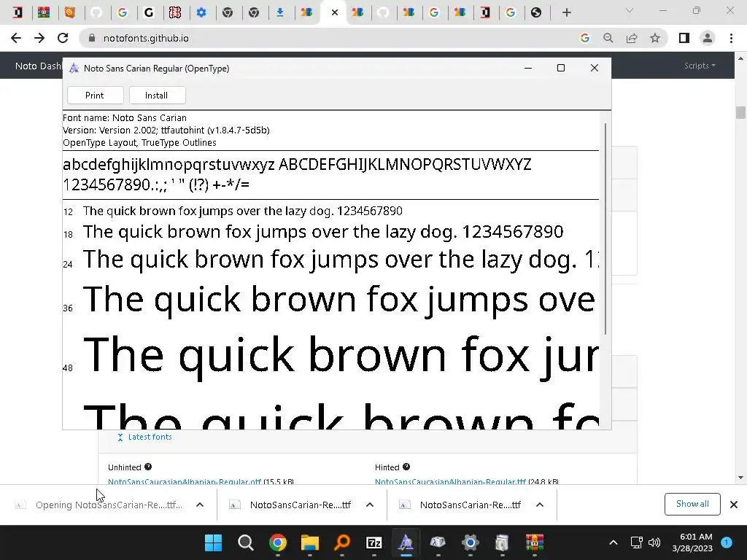
Task: Close the downloads bar
Action: [x=734, y=505]
